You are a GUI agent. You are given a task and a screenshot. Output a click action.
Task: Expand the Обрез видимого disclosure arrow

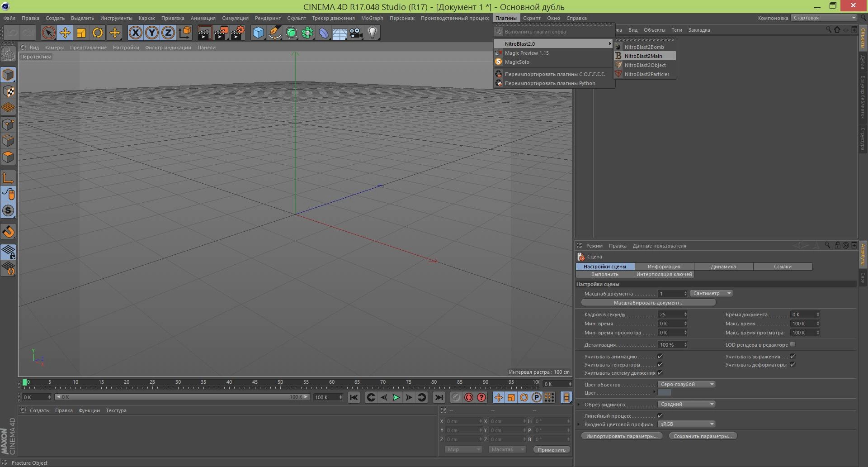click(579, 404)
